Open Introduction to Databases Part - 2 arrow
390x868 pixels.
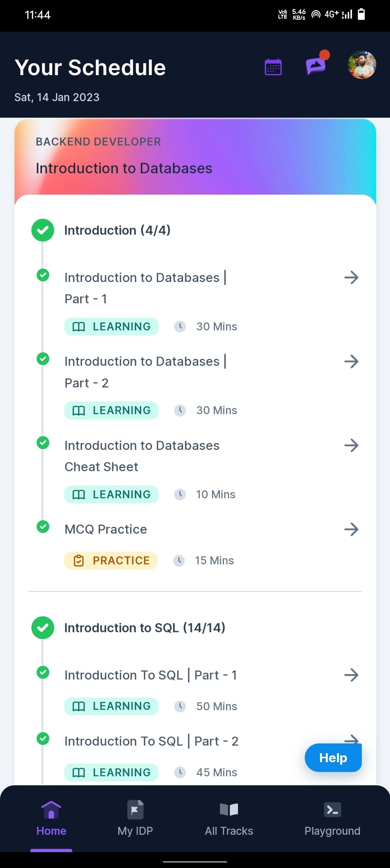point(351,361)
